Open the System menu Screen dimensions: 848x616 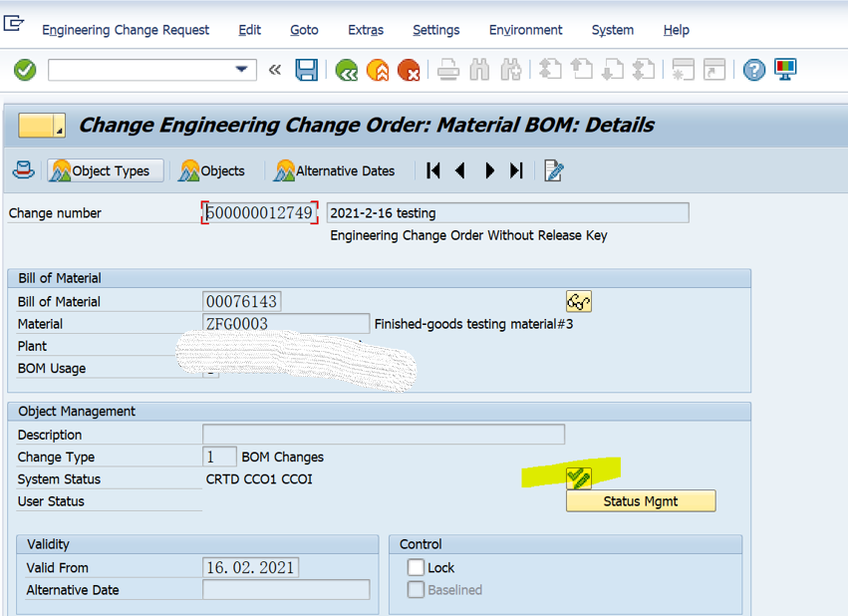pos(612,30)
